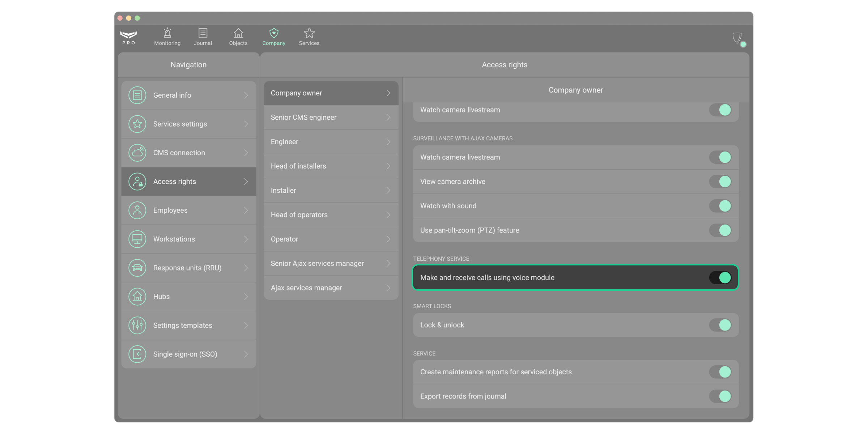Click the Workstations monitor icon
868x434 pixels.
137,239
